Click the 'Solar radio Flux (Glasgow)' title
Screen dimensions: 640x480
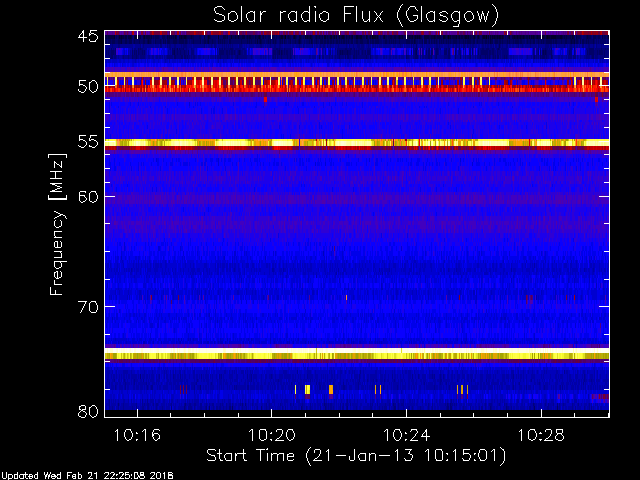pyautogui.click(x=356, y=16)
